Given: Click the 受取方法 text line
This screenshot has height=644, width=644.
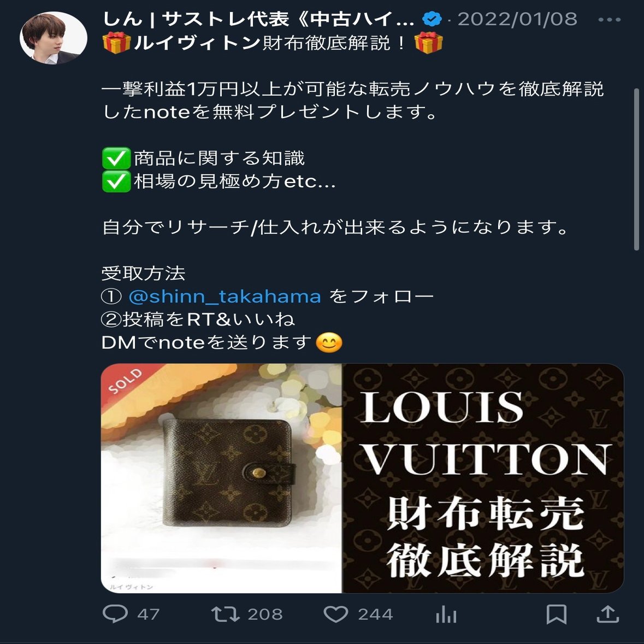Looking at the screenshot, I should click(x=143, y=273).
